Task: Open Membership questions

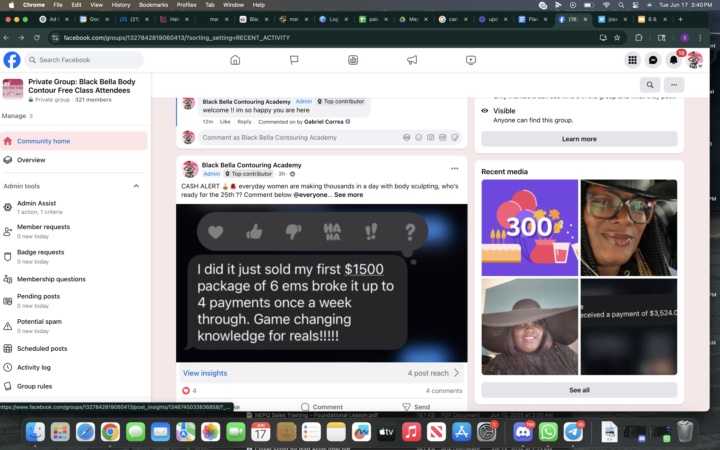Action: tap(74, 279)
